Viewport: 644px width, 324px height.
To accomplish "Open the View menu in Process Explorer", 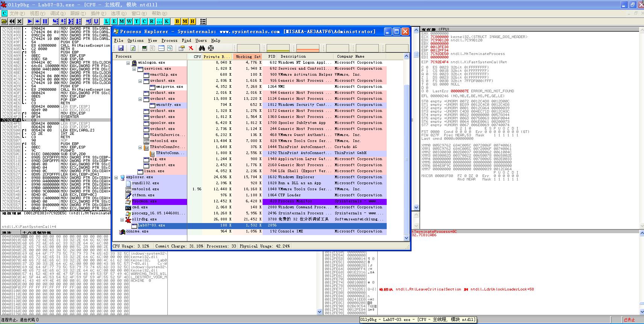I will (152, 40).
